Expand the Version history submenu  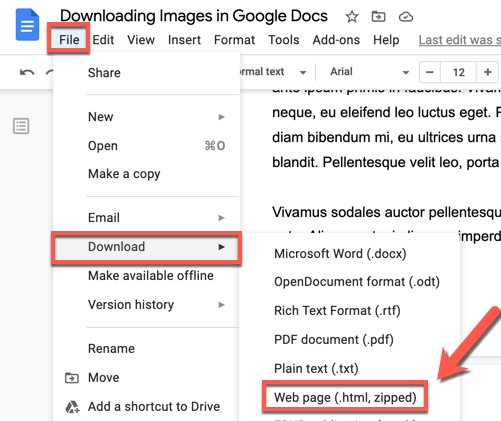click(146, 305)
